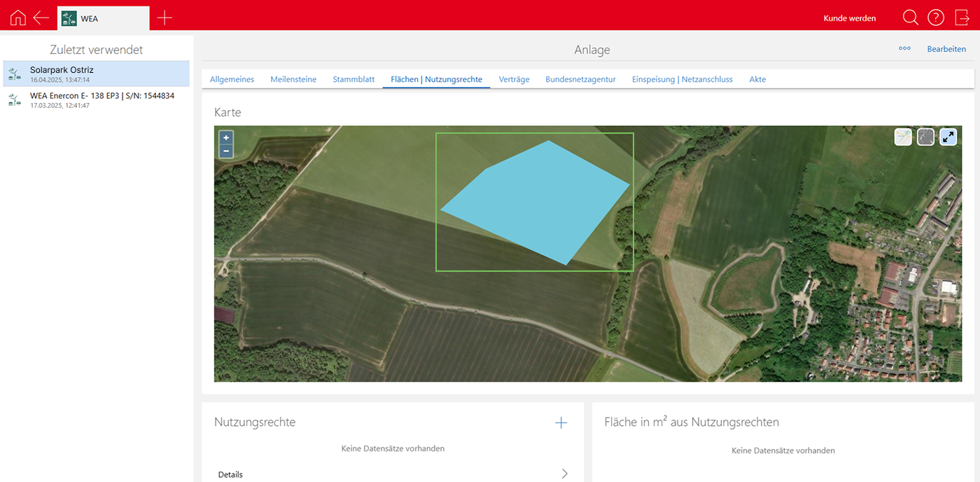Open the Bundesnetzagentur tab
The width and height of the screenshot is (980, 482).
coord(580,79)
